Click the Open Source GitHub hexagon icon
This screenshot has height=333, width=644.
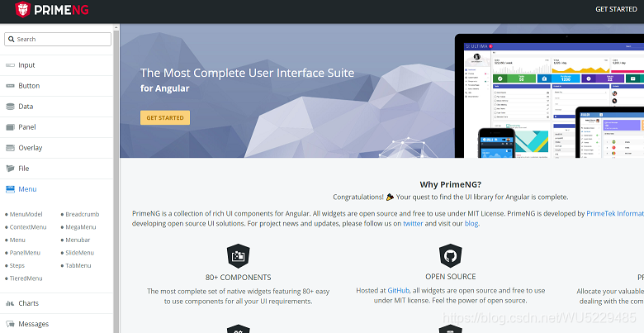pos(451,256)
